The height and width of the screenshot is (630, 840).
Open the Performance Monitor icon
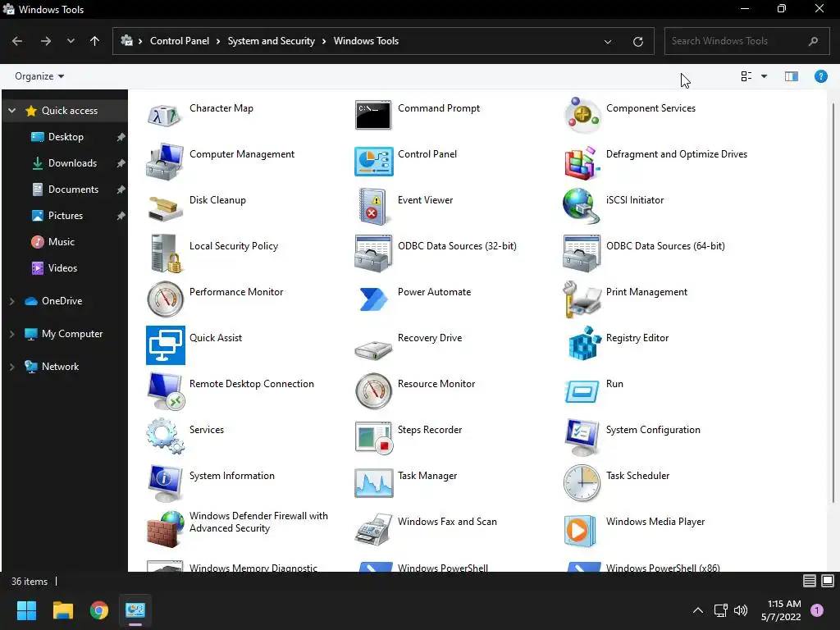pos(165,299)
